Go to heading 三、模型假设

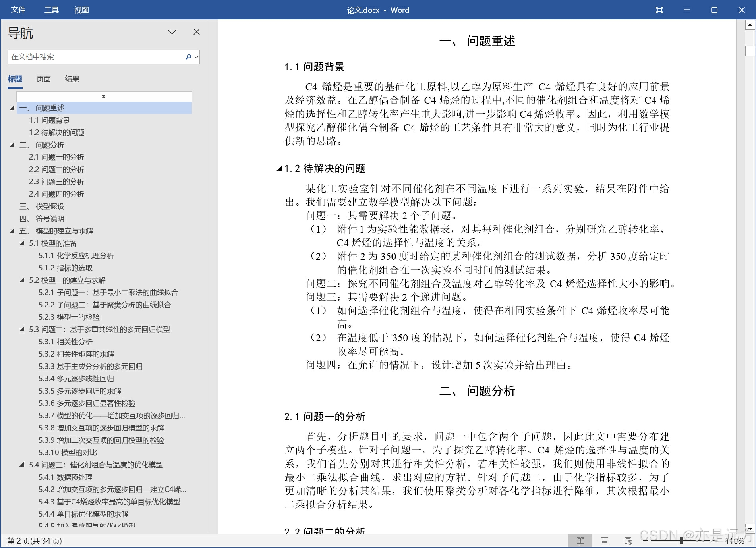point(42,206)
